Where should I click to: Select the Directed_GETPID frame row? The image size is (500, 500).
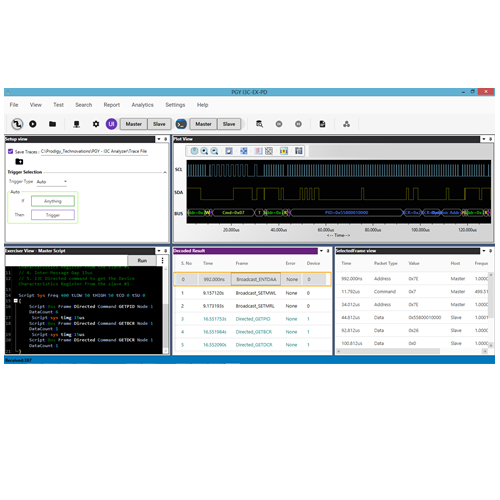252,319
